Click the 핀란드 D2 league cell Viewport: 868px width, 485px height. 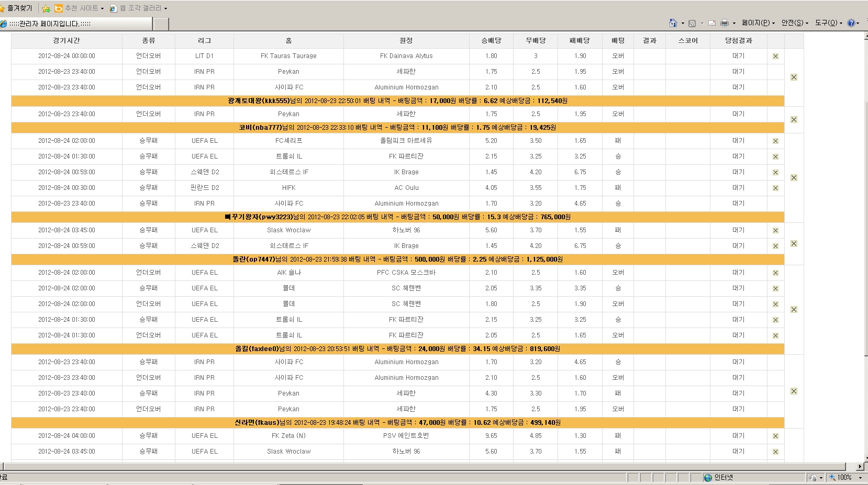205,188
